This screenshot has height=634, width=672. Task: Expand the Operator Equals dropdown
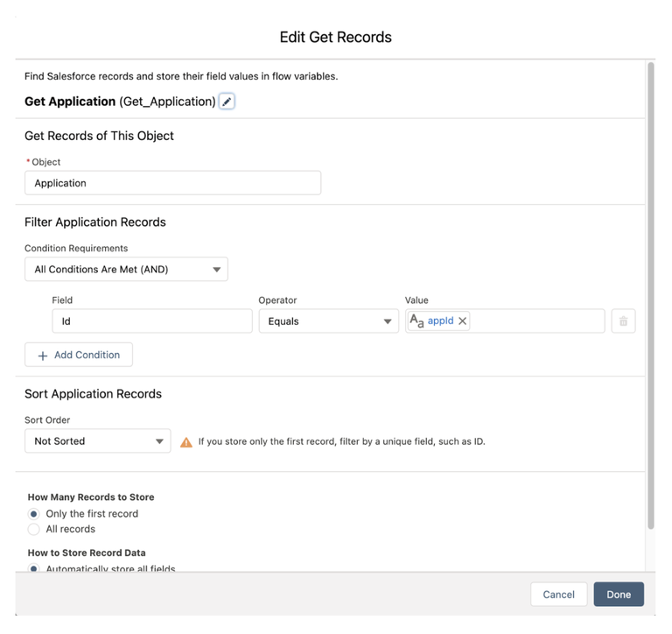coord(328,321)
